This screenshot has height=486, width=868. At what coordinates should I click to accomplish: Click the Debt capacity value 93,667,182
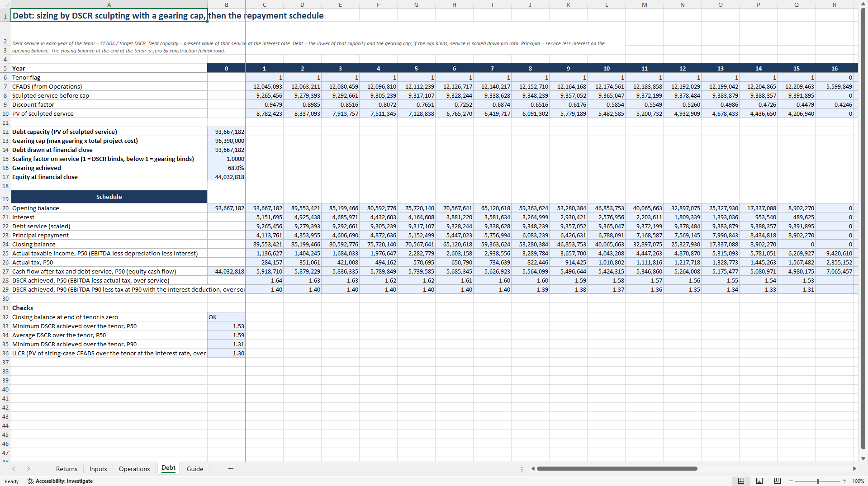click(226, 132)
